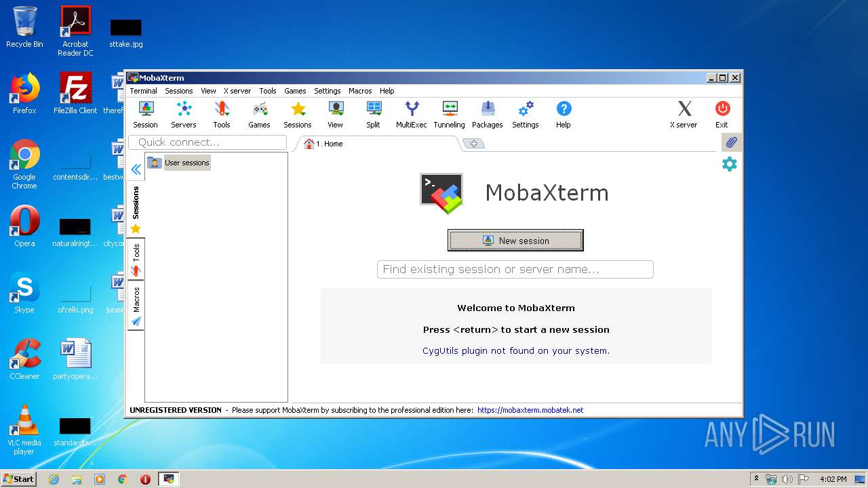This screenshot has height=488, width=868.
Task: Select the Skype desktop icon
Action: pos(24,293)
